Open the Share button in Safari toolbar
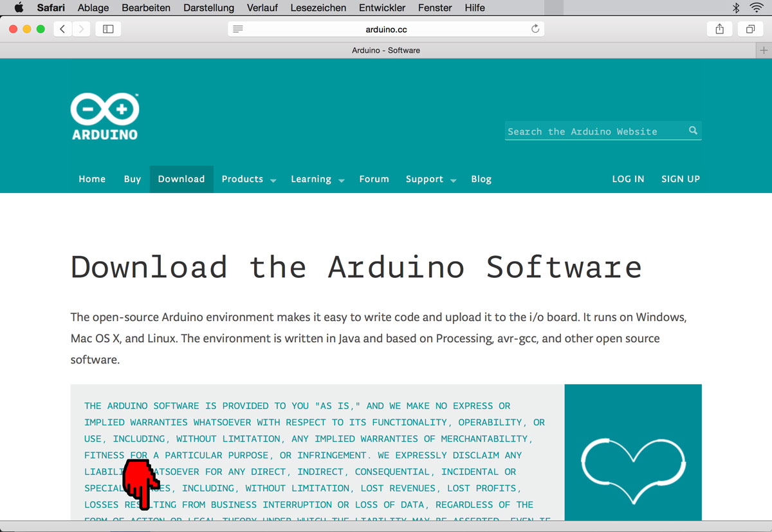The image size is (772, 532). click(x=720, y=29)
